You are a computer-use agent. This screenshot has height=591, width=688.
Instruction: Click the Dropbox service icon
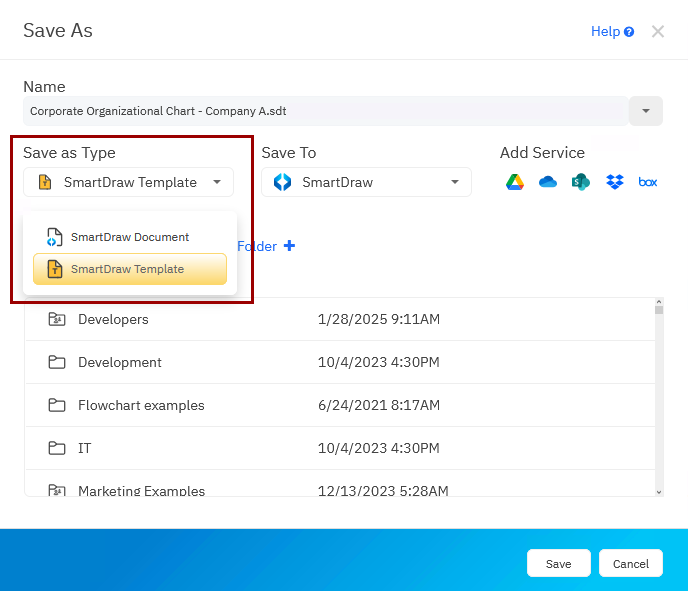(x=614, y=182)
